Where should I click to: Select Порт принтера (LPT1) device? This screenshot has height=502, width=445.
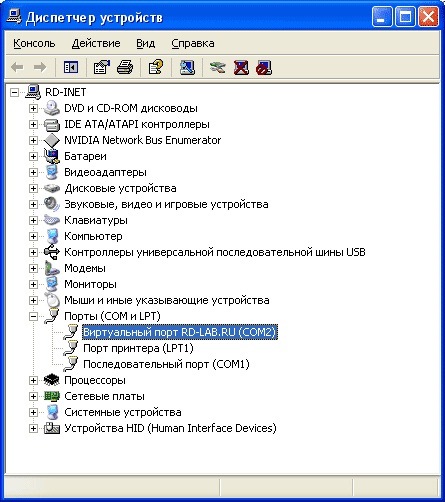tap(138, 348)
